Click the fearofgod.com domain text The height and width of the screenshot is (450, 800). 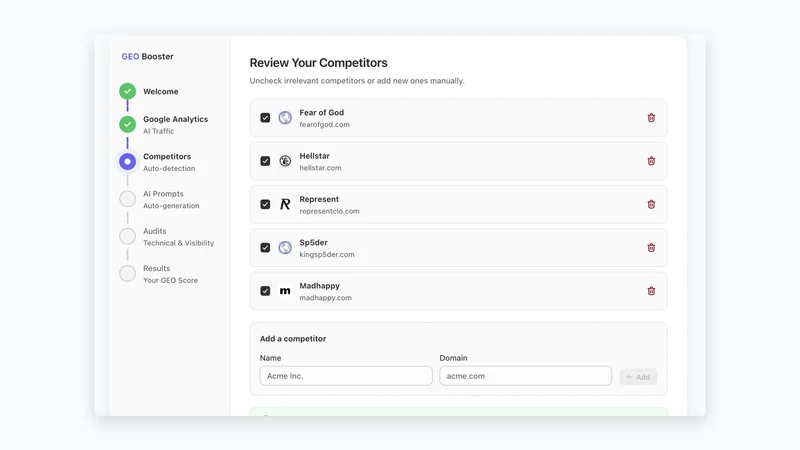click(324, 124)
